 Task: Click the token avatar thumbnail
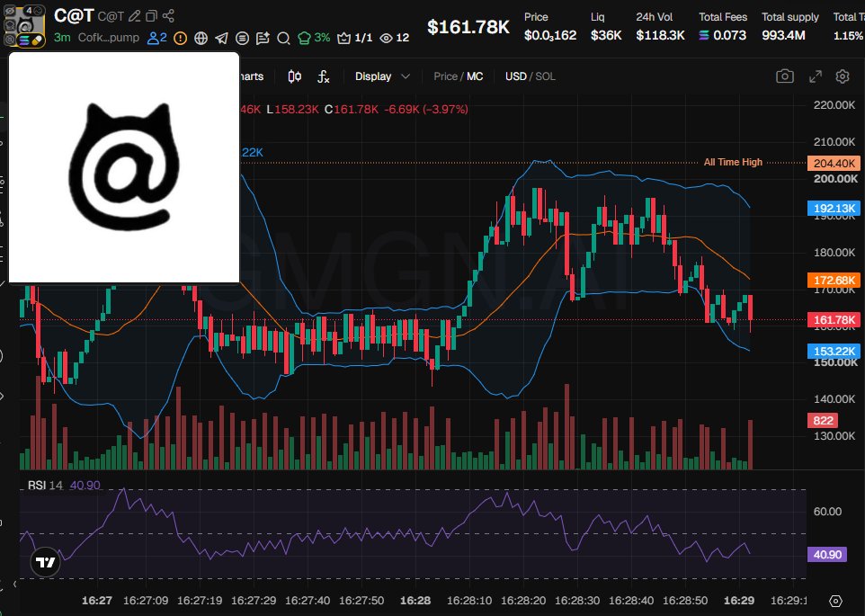(x=25, y=26)
